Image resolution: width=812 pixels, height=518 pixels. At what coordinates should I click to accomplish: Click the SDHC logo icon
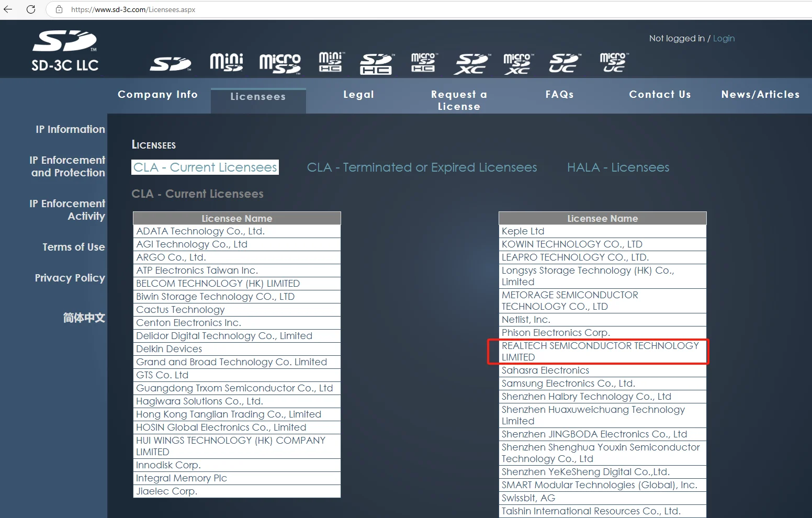tap(376, 64)
